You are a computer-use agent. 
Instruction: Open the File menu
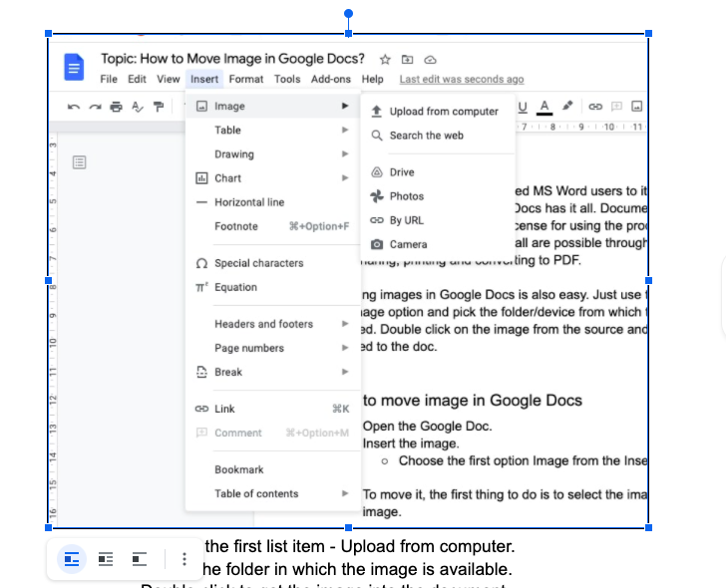(x=109, y=79)
